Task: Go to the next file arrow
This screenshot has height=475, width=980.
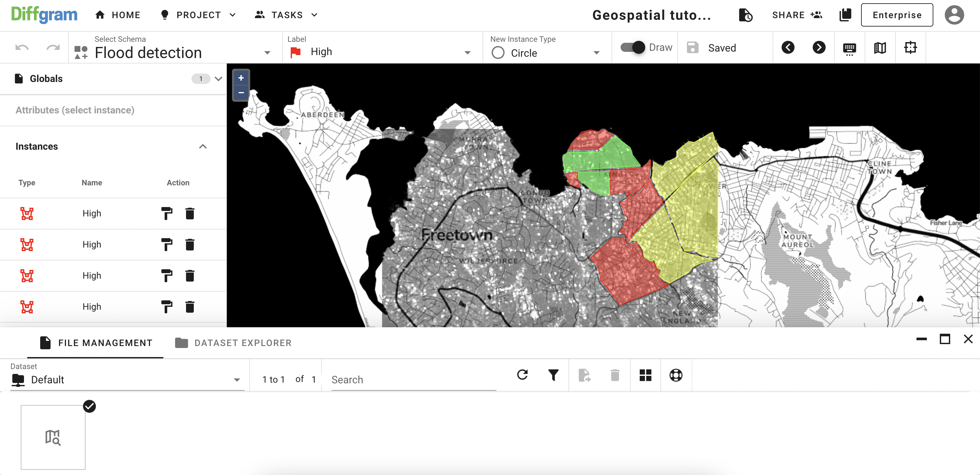Action: click(819, 48)
